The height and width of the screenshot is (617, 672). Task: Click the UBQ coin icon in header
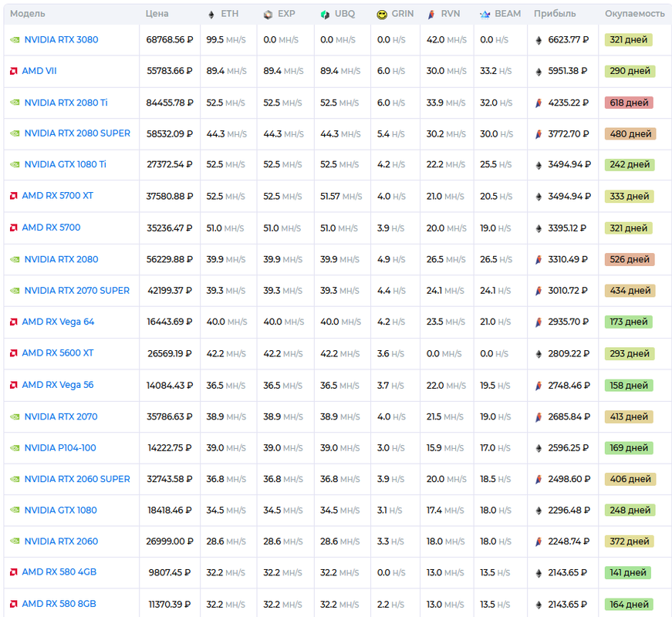[x=325, y=15]
